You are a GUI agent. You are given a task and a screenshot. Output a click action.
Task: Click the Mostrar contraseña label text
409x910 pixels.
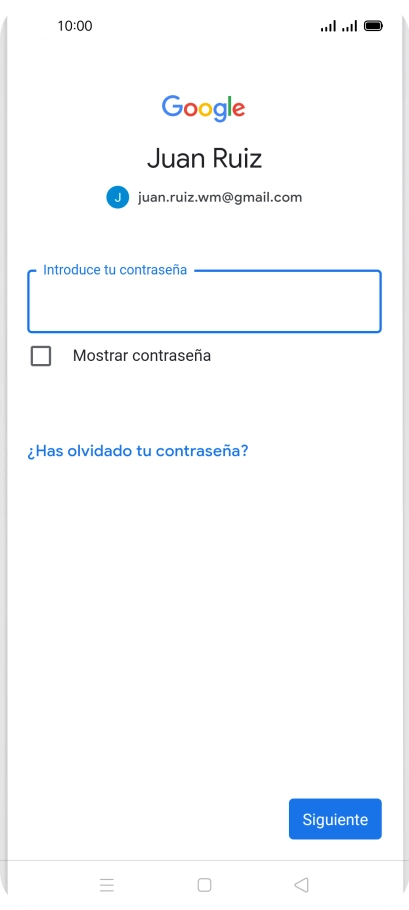point(142,356)
